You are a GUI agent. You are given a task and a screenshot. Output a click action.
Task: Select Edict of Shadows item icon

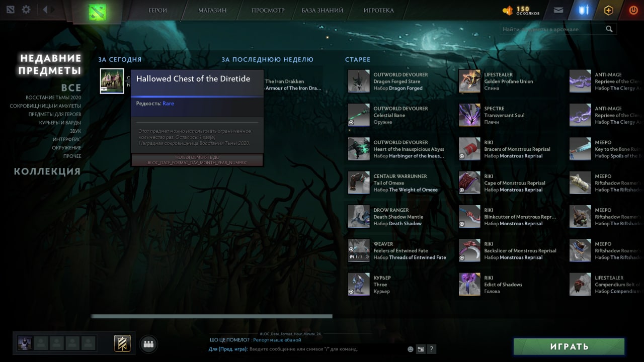[x=469, y=284]
